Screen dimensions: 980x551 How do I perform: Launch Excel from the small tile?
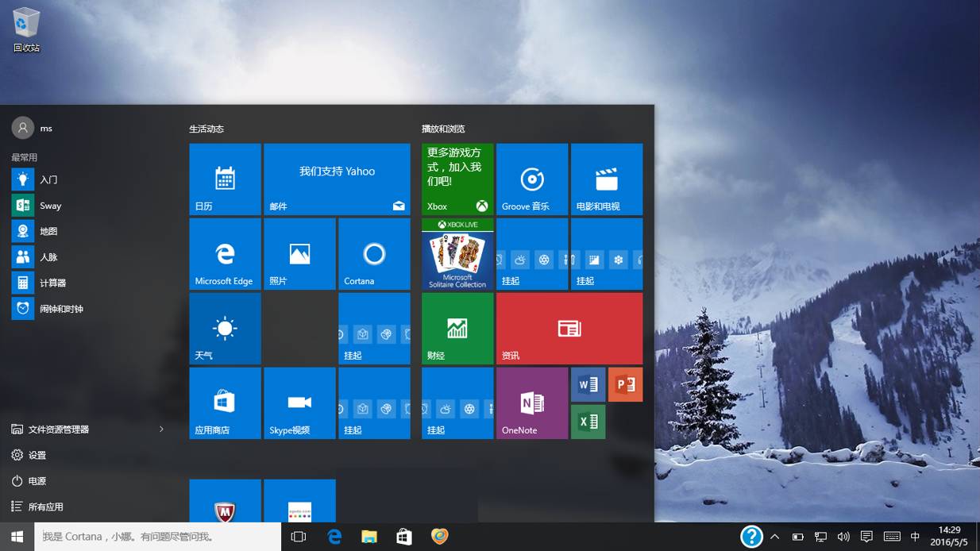click(588, 422)
